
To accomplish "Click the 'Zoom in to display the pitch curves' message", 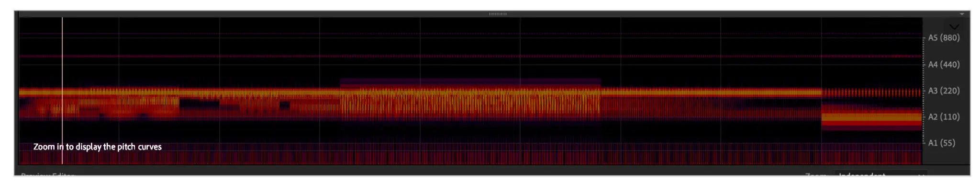I will pos(98,147).
